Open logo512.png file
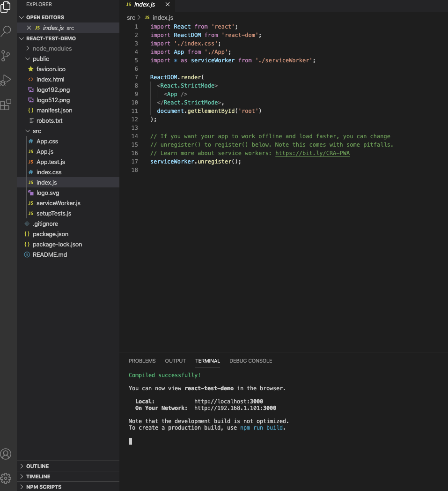The image size is (448, 491). point(68,100)
